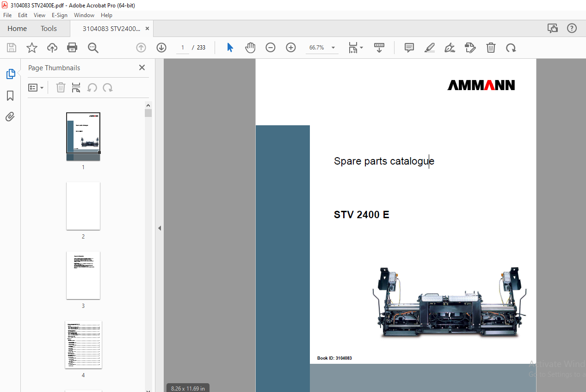Open the insert/organize pages icon in panel
Image resolution: width=586 pixels, height=392 pixels.
click(x=76, y=87)
